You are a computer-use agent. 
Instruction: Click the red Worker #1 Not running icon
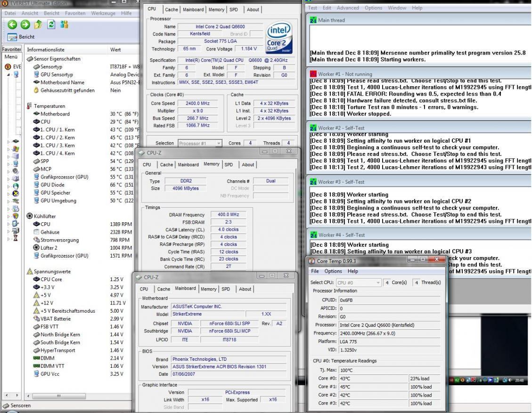(x=313, y=74)
